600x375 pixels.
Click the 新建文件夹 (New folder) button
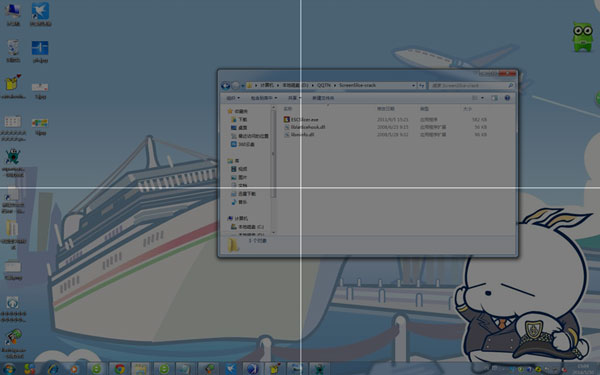coord(323,98)
